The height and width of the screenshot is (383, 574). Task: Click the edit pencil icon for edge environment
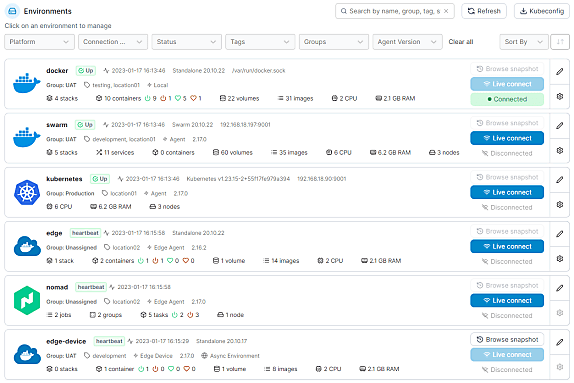pyautogui.click(x=559, y=234)
